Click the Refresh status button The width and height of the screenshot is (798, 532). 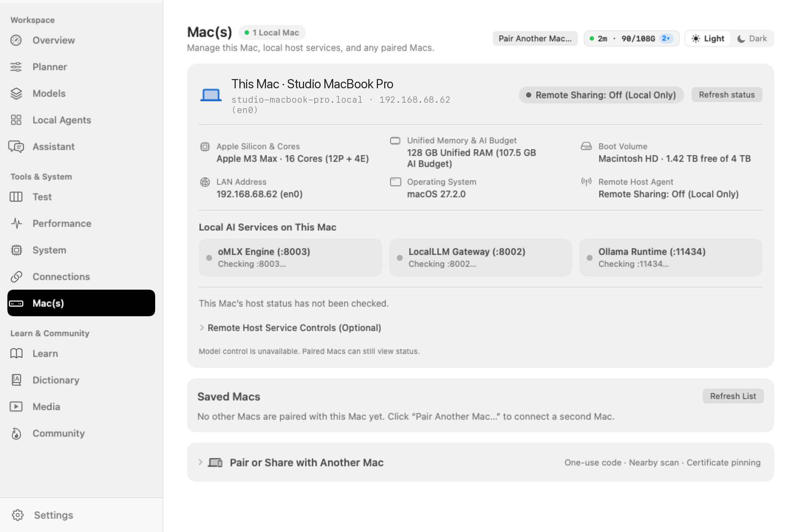click(x=727, y=95)
